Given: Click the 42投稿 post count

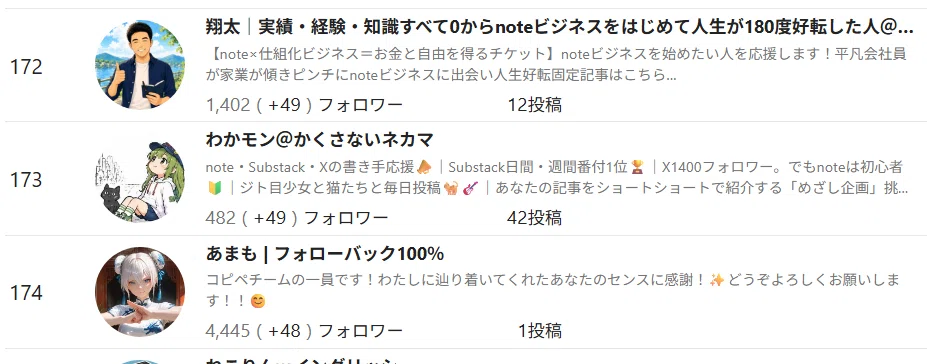Looking at the screenshot, I should click(534, 218).
